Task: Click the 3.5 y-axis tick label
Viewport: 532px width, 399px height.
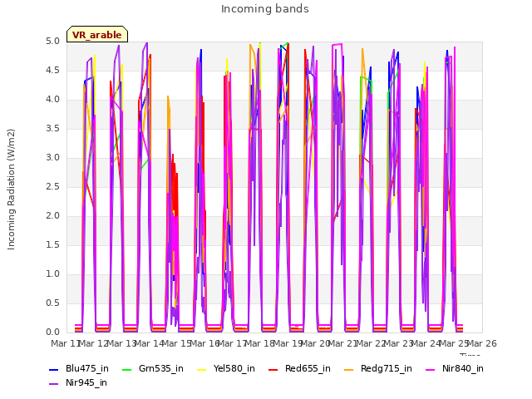Action: pyautogui.click(x=53, y=128)
